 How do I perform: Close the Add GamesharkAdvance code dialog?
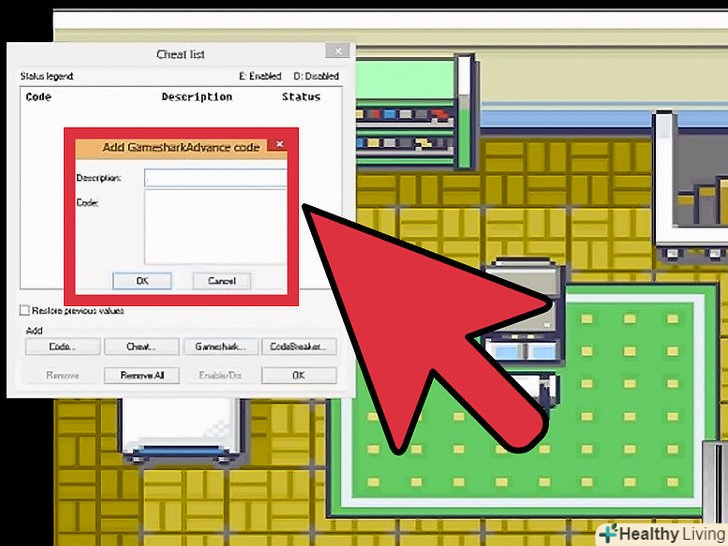(x=280, y=144)
